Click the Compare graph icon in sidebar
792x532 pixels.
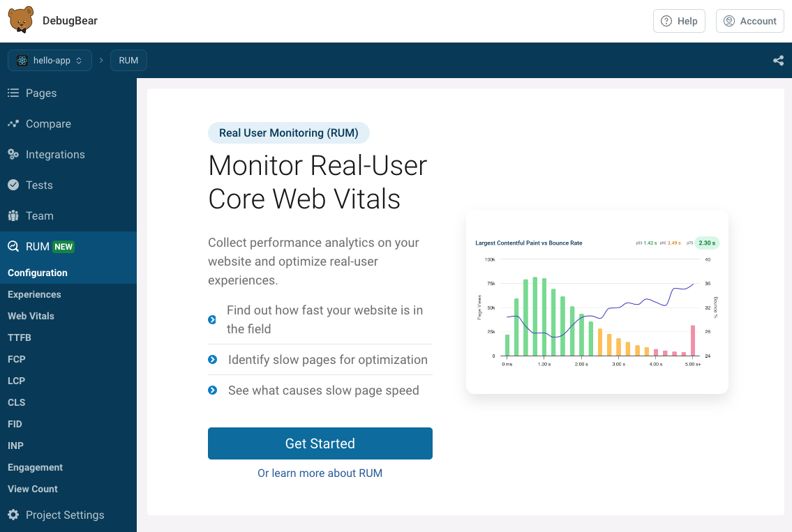point(14,123)
